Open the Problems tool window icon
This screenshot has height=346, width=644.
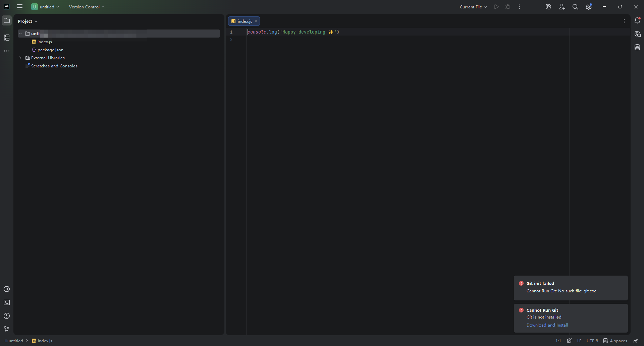pyautogui.click(x=7, y=316)
